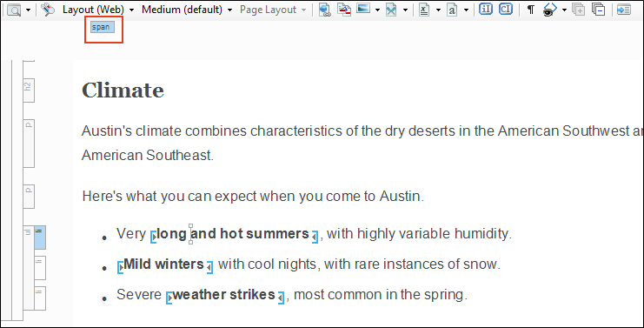Click the bold text 'Mild winters'
Viewport: 644px width, 328px height.
pyautogui.click(x=163, y=264)
